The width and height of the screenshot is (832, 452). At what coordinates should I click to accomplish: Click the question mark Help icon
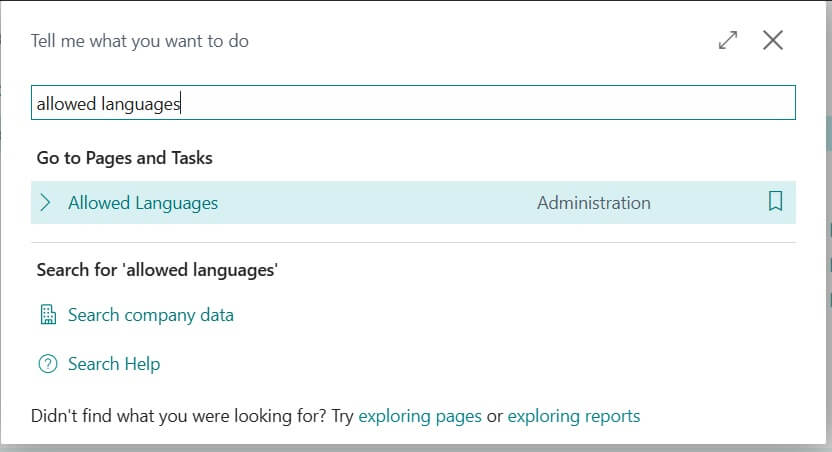pyautogui.click(x=47, y=364)
